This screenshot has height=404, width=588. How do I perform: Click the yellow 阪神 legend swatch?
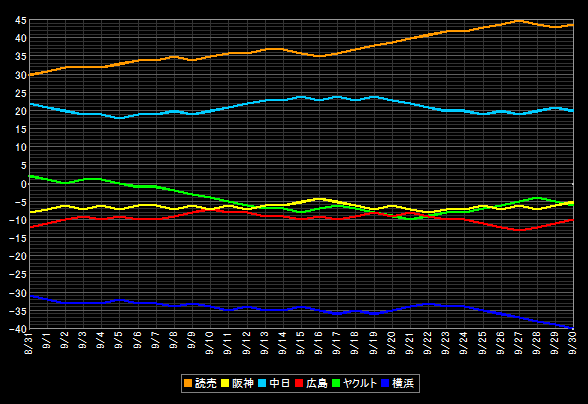tap(225, 383)
